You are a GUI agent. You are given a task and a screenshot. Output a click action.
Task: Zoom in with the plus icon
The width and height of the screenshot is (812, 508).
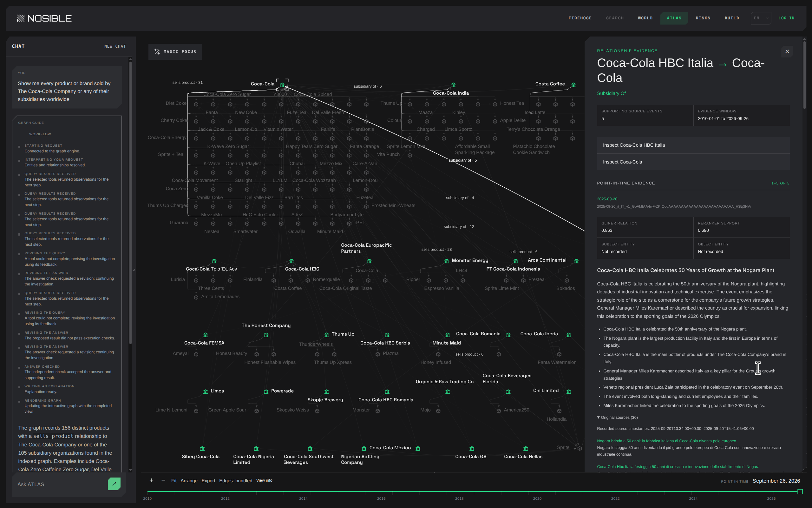pyautogui.click(x=151, y=480)
